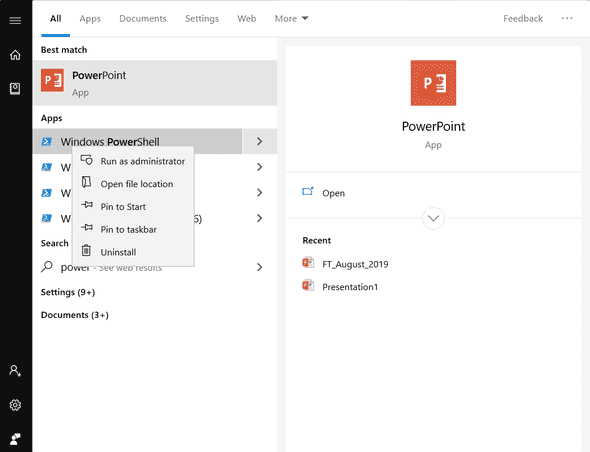The width and height of the screenshot is (590, 452).
Task: Expand the second PowerShell result arrow
Action: [x=260, y=167]
